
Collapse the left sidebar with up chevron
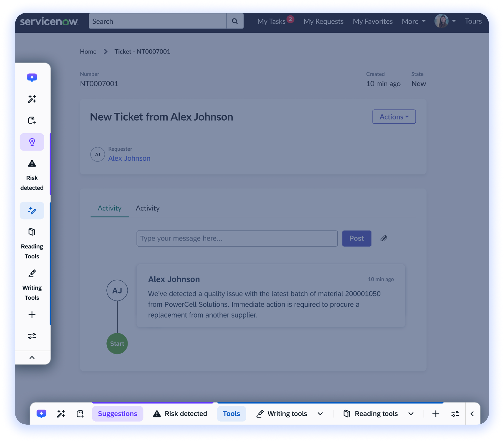(32, 358)
